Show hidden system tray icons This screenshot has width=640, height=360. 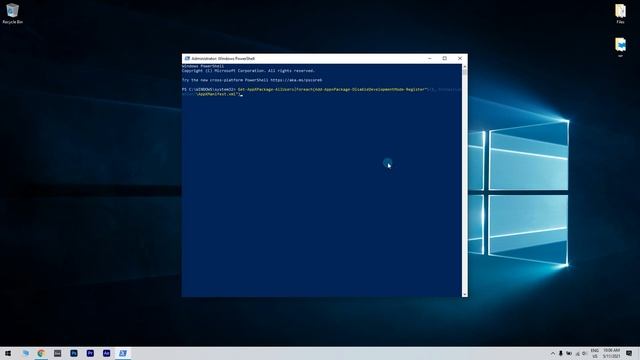tap(553, 353)
